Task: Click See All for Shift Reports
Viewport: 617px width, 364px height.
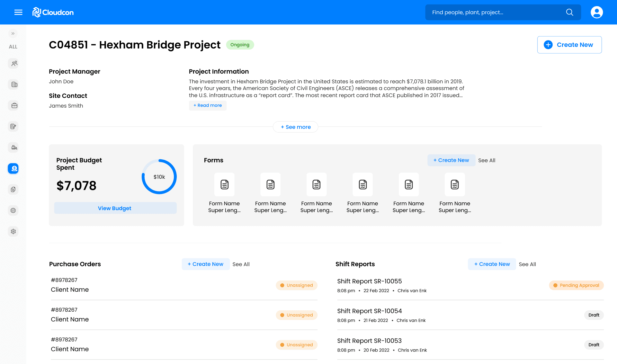Action: pyautogui.click(x=527, y=264)
